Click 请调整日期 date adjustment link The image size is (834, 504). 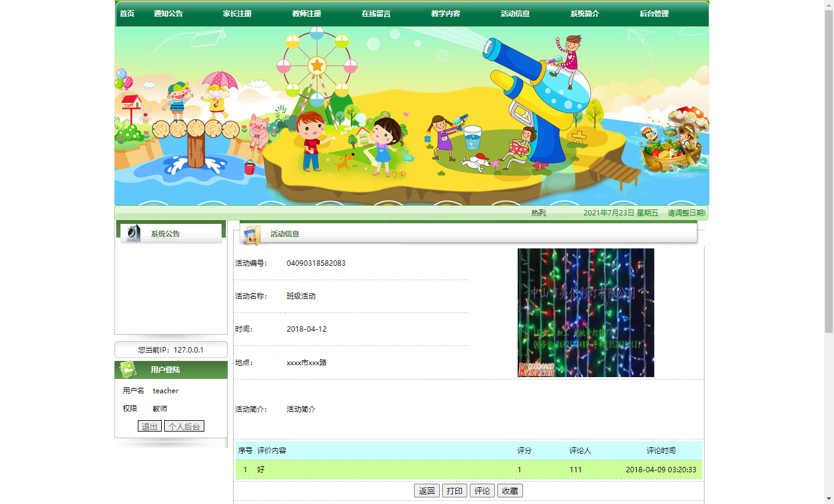tap(685, 212)
